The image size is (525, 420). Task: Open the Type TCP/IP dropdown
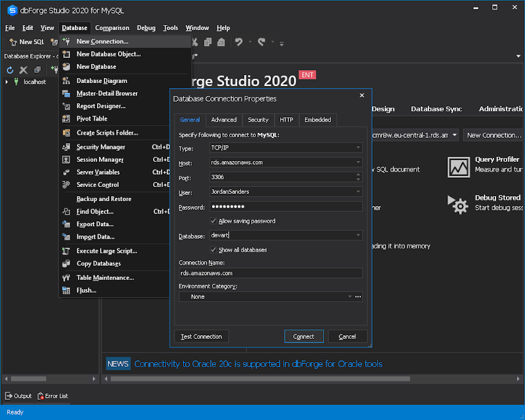(358, 148)
